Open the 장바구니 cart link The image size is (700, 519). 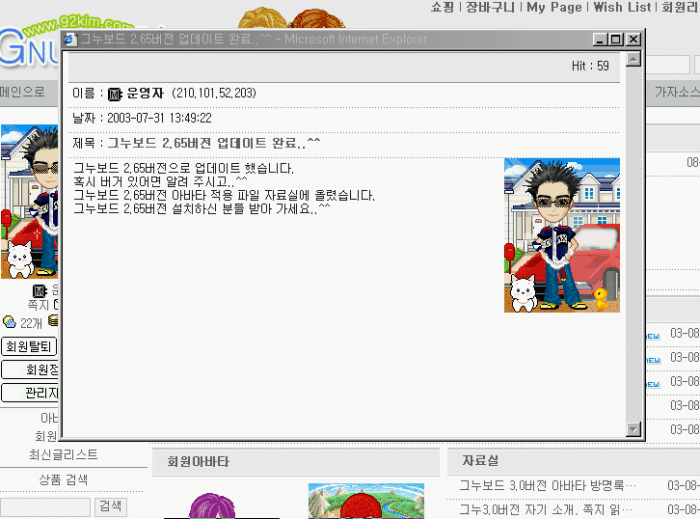[x=490, y=7]
